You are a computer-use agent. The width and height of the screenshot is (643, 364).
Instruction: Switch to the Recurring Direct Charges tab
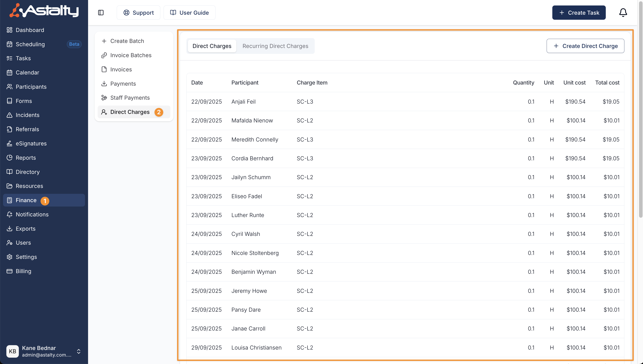tap(275, 46)
